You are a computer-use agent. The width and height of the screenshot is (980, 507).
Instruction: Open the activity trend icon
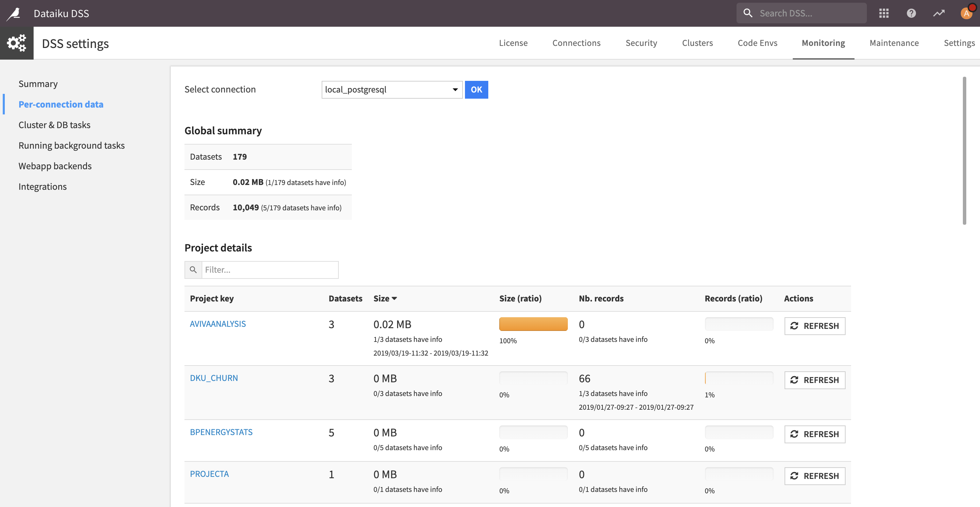point(939,13)
